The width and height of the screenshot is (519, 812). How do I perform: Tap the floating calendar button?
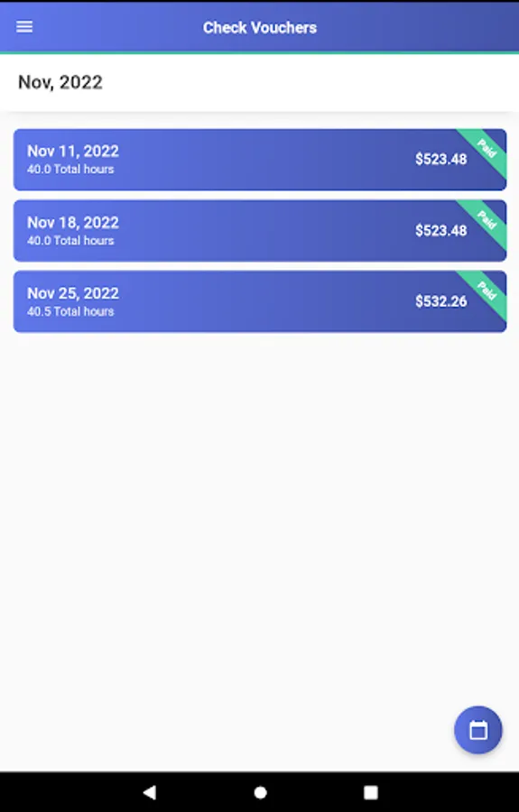tap(477, 730)
